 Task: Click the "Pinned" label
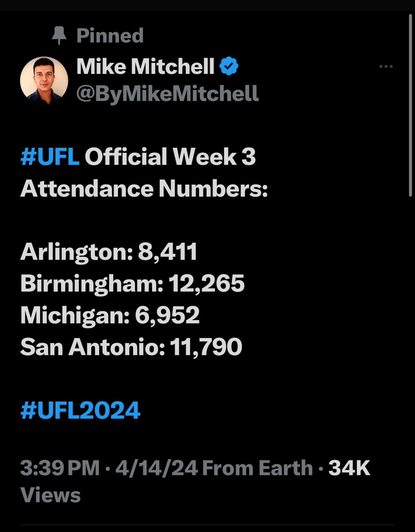(x=110, y=35)
